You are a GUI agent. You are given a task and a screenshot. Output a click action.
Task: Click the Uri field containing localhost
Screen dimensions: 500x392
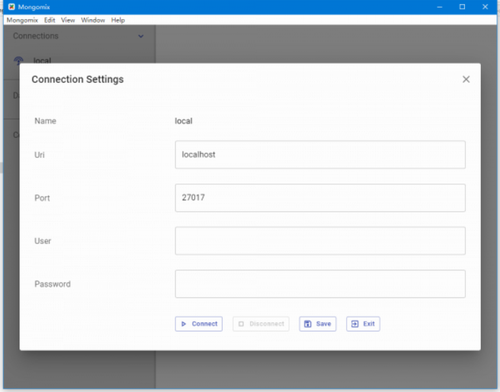click(x=320, y=155)
